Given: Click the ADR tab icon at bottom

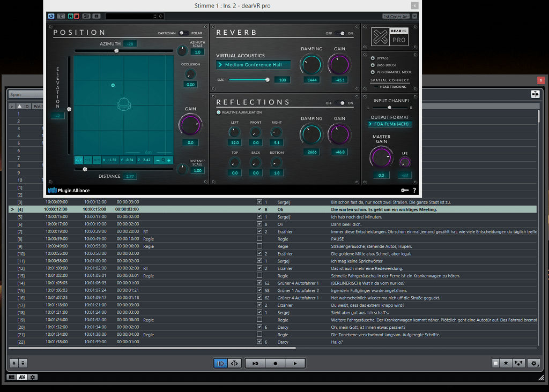Looking at the screenshot, I should 22,377.
